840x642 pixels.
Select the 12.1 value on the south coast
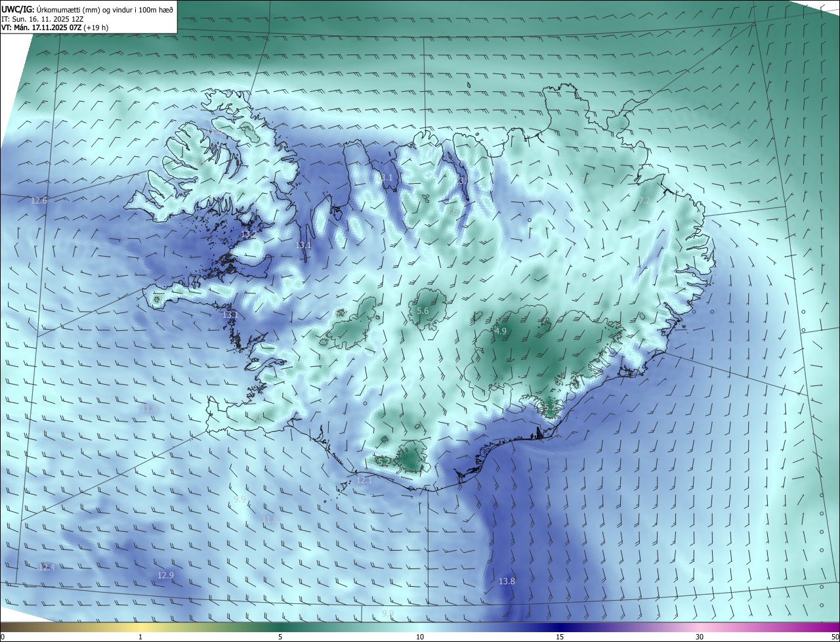click(x=364, y=481)
